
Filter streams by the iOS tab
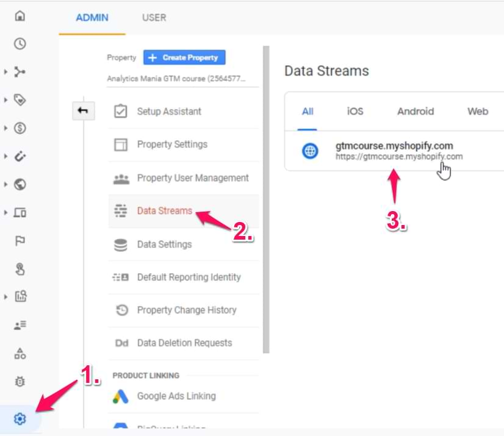pyautogui.click(x=355, y=111)
